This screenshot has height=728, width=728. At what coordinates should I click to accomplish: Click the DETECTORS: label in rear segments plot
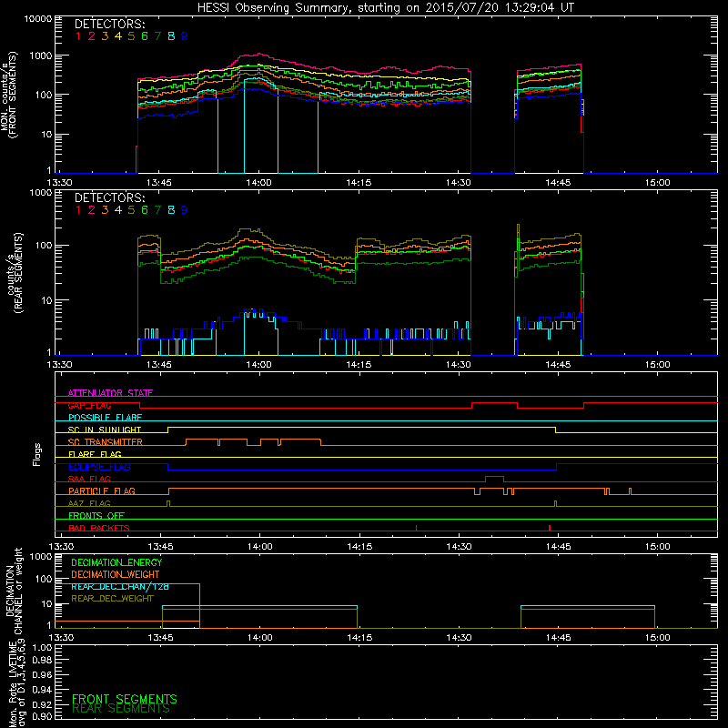tap(109, 198)
